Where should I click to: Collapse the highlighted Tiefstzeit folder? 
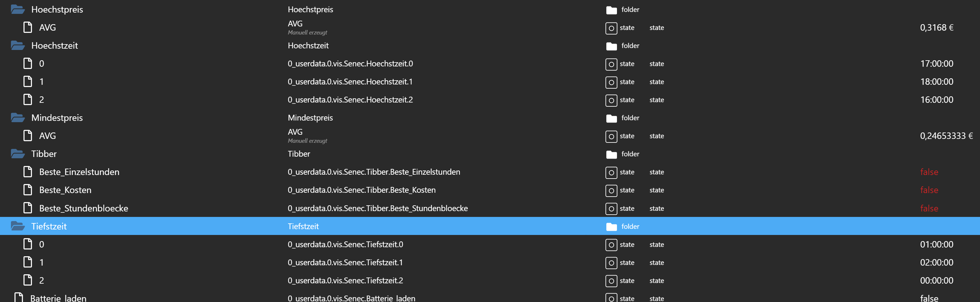(x=18, y=226)
